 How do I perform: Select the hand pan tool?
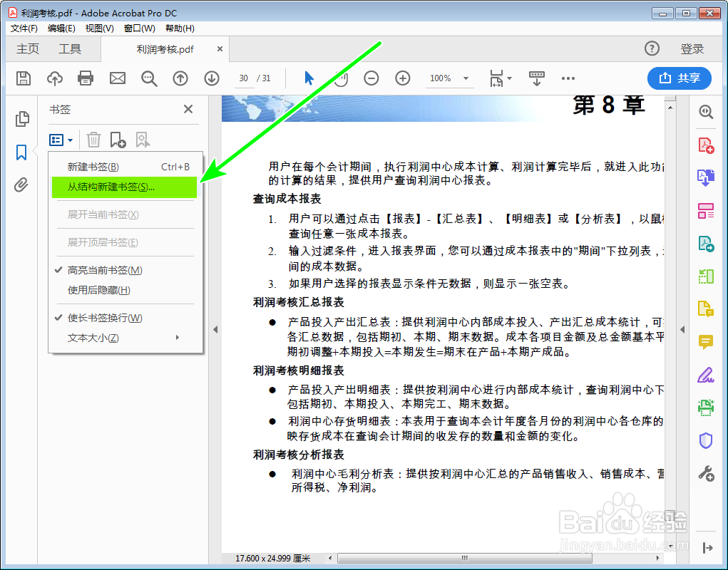click(341, 78)
